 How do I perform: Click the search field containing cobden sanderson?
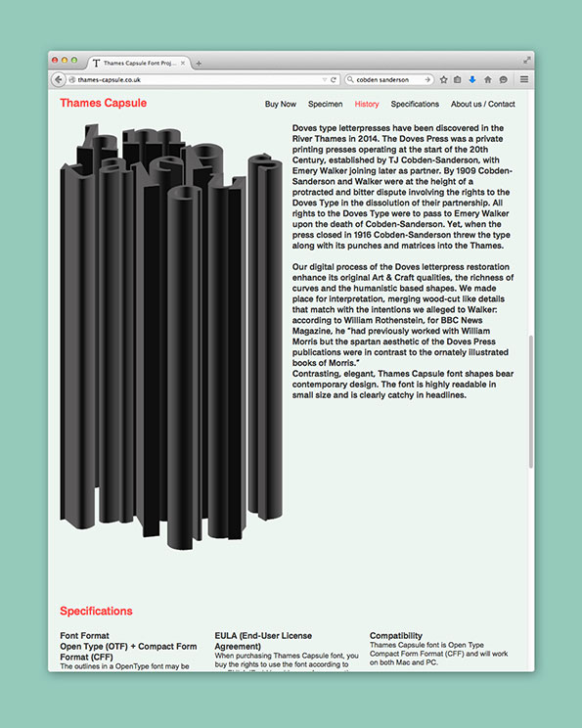click(x=389, y=80)
